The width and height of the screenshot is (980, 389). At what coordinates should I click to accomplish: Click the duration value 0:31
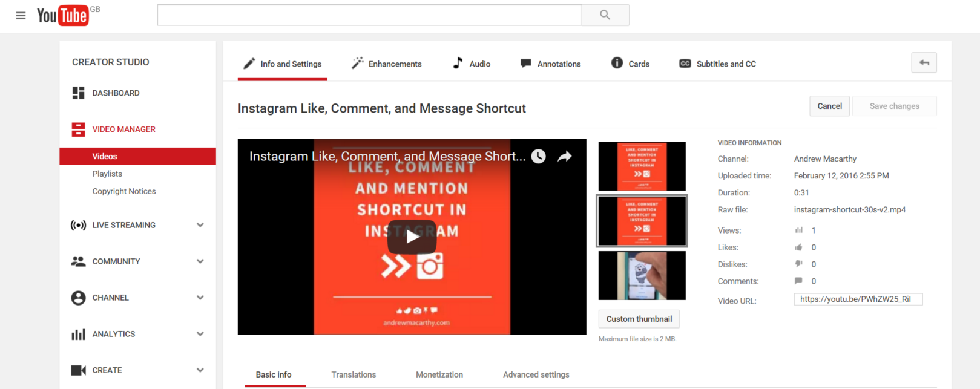click(801, 192)
